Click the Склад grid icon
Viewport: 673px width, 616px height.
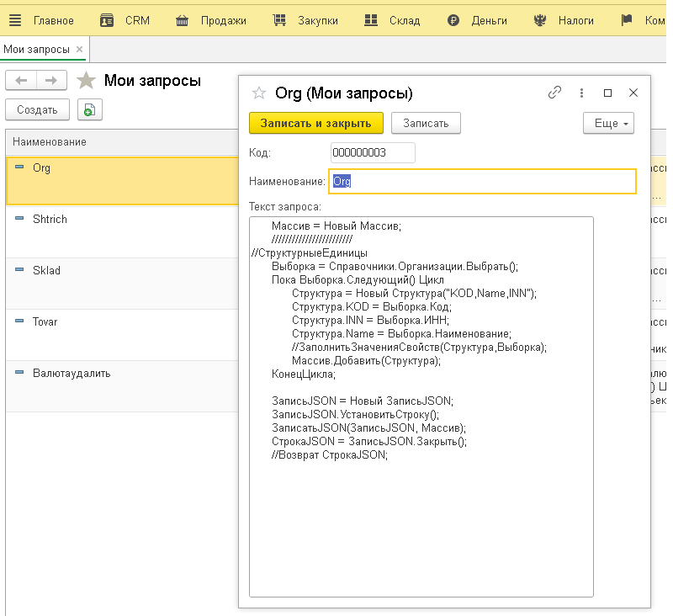[x=371, y=20]
